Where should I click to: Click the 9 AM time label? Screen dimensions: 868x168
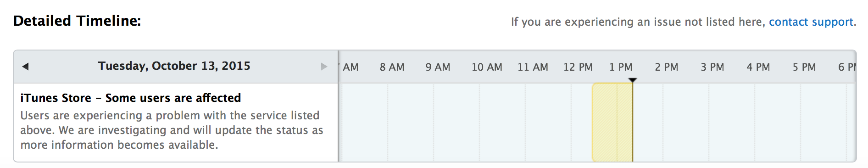pos(438,67)
